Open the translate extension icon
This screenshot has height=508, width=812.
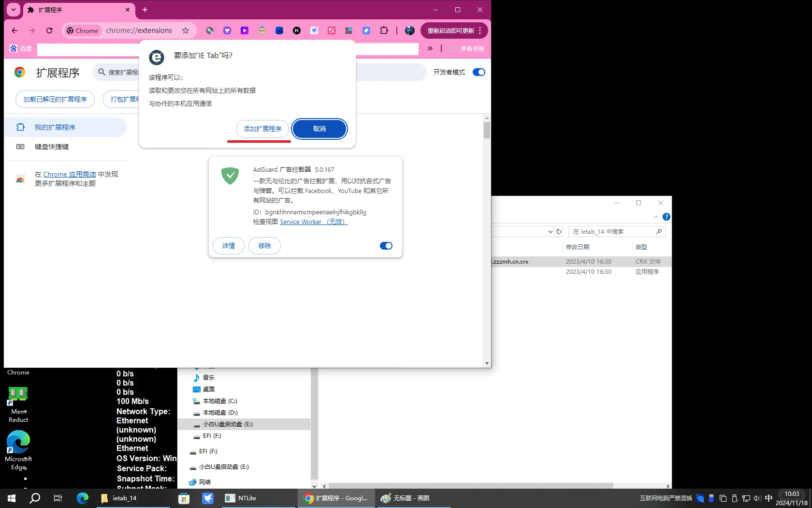(332, 30)
